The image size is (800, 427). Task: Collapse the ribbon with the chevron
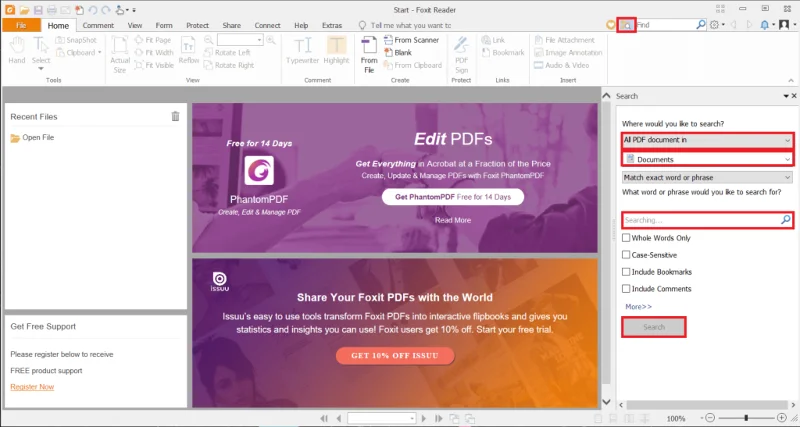[791, 80]
